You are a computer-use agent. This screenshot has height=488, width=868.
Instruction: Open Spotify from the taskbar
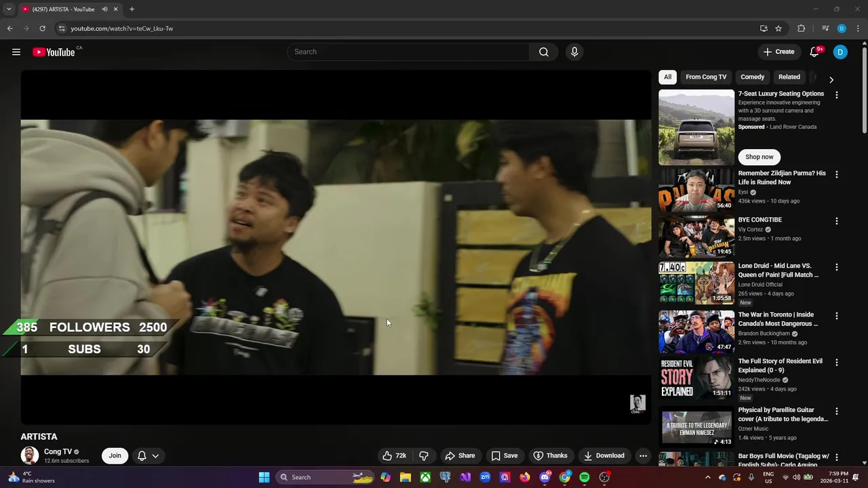coord(584,477)
